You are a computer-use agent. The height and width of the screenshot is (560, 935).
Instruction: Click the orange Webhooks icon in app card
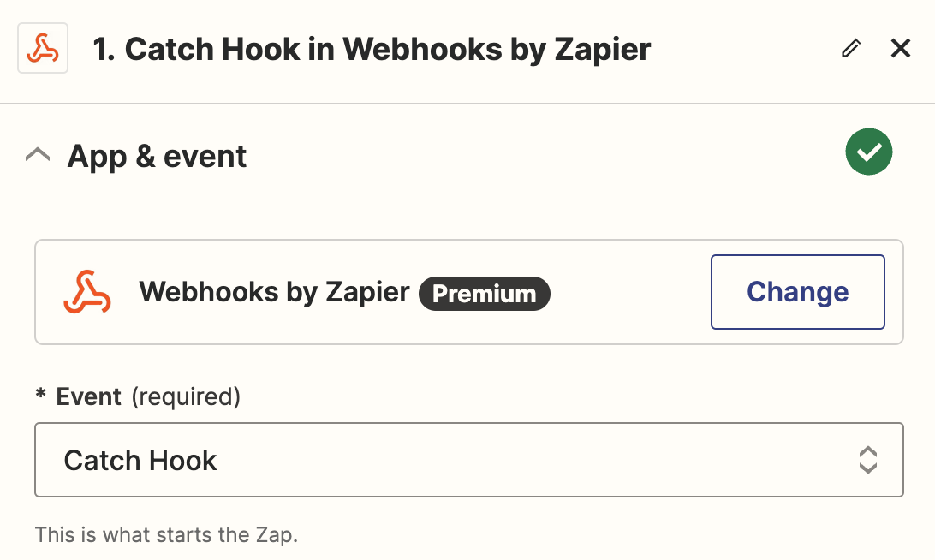click(87, 292)
